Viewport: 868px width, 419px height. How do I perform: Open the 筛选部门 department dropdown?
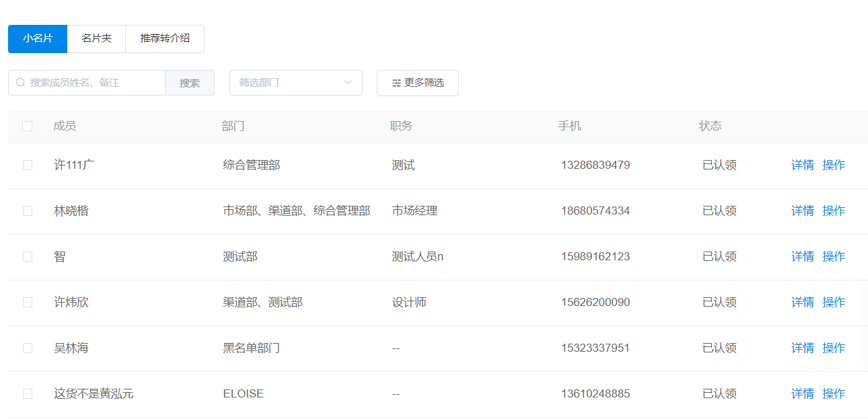(x=289, y=83)
